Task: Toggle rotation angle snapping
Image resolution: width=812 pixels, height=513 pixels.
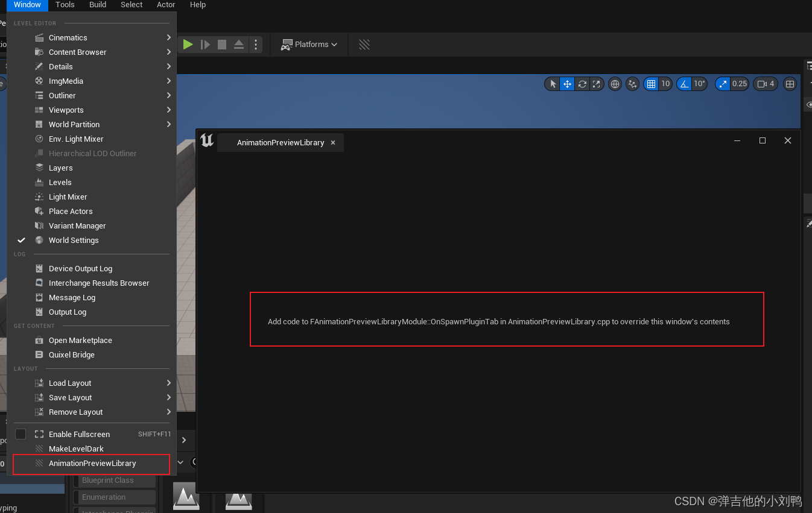Action: coord(684,84)
